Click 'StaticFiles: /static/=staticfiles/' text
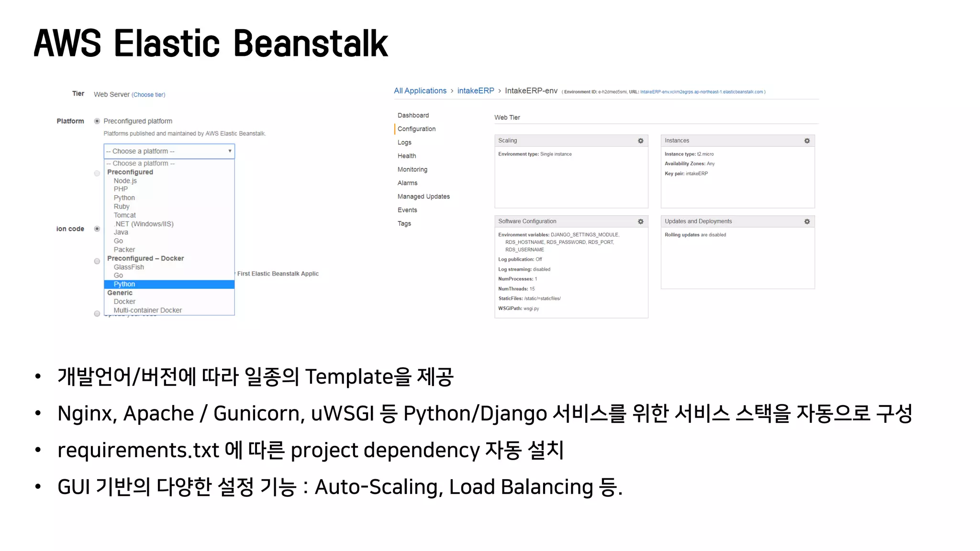980x551 pixels. [x=529, y=298]
